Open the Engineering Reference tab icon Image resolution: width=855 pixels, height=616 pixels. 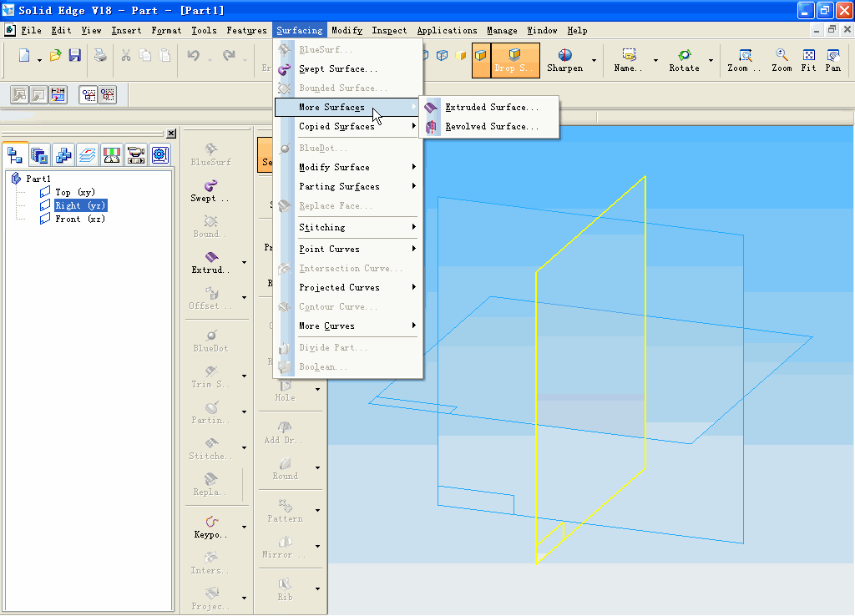(159, 154)
